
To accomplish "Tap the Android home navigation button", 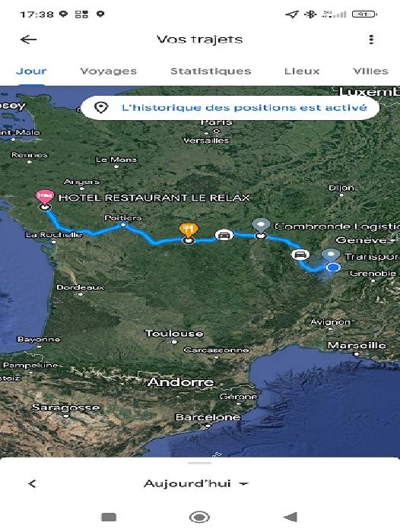I will 199,517.
